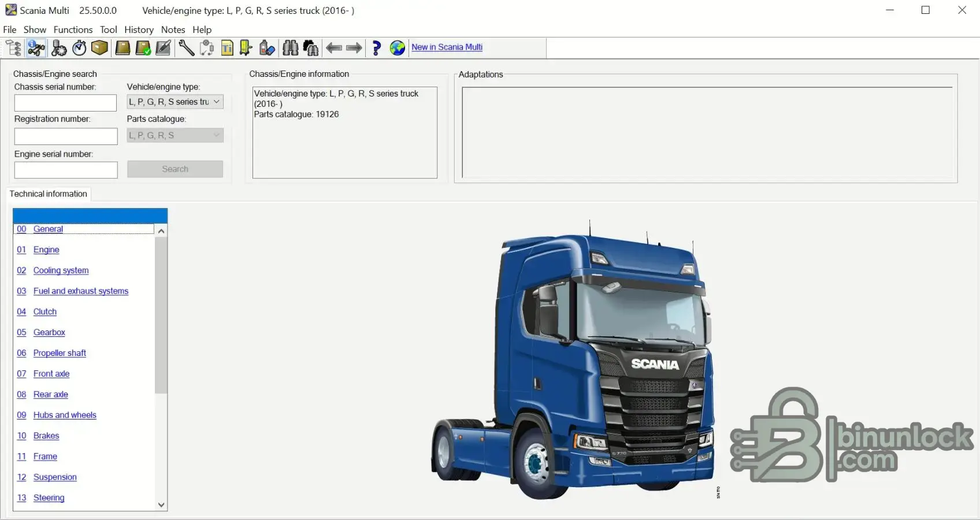Click the piston and gear icon
This screenshot has width=980, height=520.
pyautogui.click(x=59, y=48)
